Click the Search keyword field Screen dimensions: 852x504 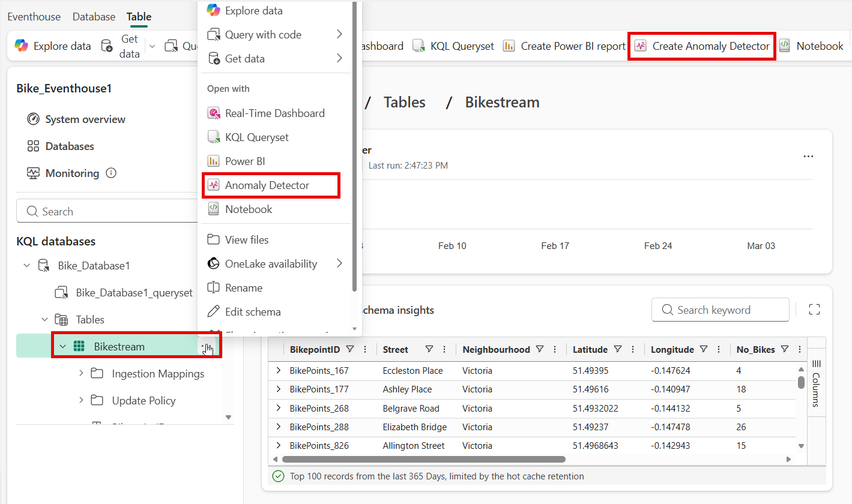721,310
